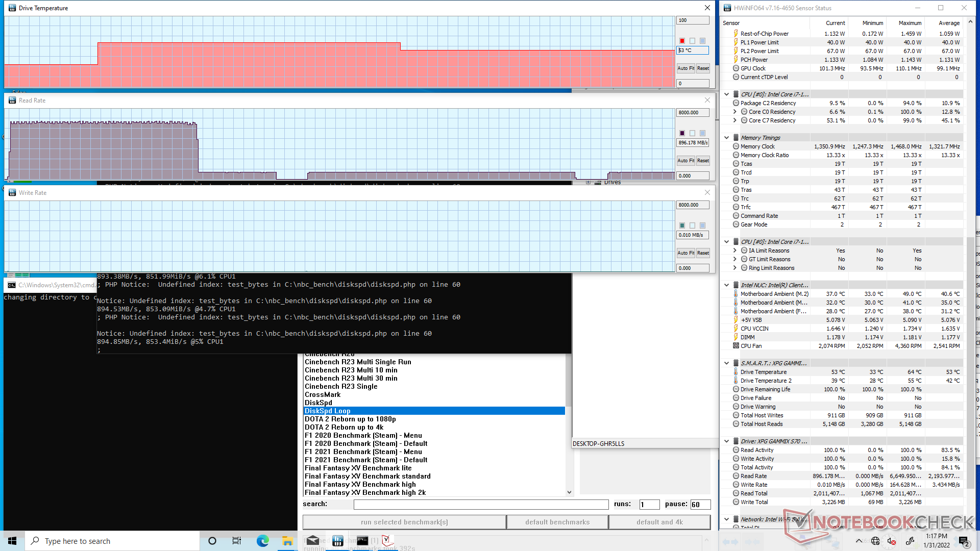980x551 pixels.
Task: Open Task View on the taskbar
Action: coord(236,541)
